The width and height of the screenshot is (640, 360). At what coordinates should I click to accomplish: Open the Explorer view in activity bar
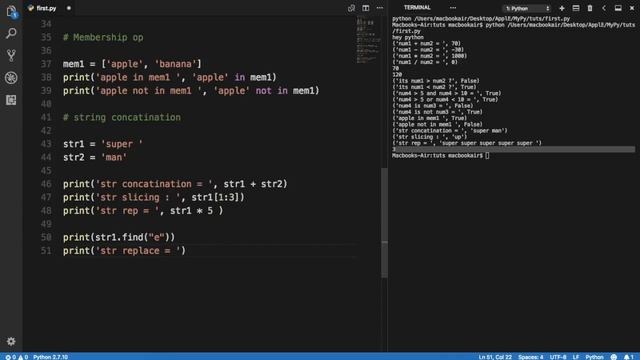[11, 12]
